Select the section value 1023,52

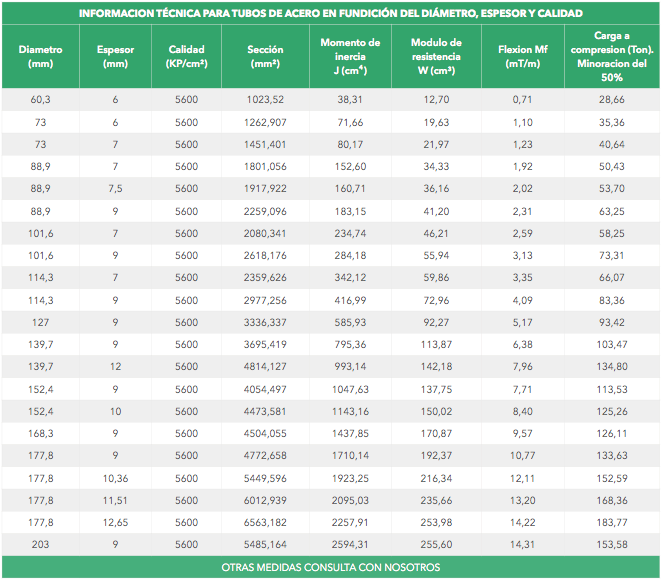pyautogui.click(x=265, y=100)
